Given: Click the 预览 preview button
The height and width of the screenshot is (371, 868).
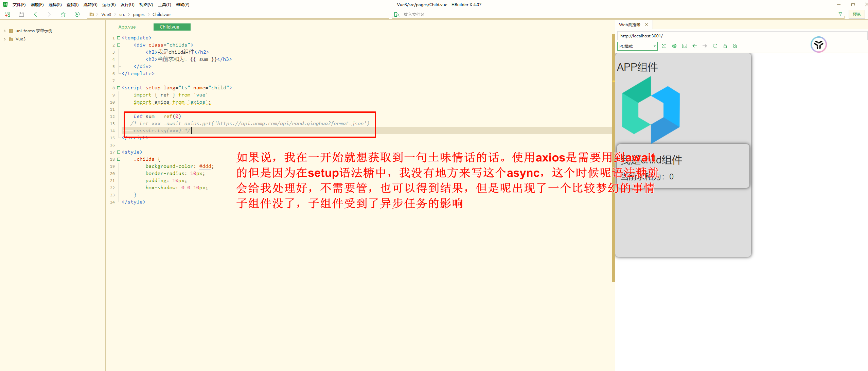Looking at the screenshot, I should point(856,14).
